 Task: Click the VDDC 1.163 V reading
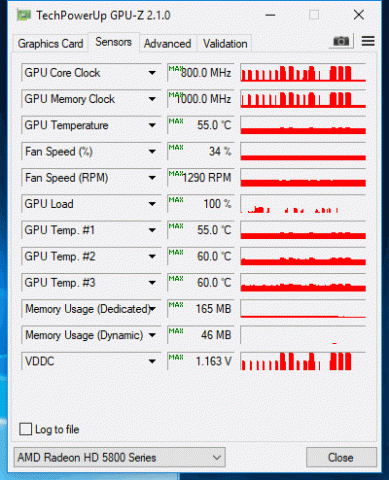tap(201, 362)
